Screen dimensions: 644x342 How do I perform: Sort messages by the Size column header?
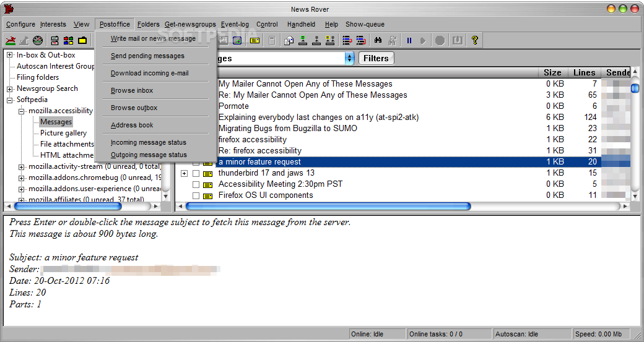point(552,72)
